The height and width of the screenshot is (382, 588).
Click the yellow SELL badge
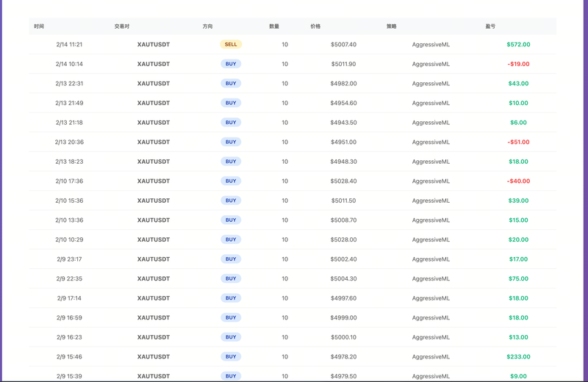pos(231,44)
